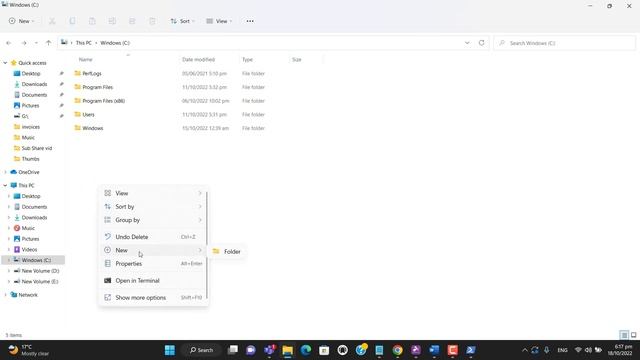Sort by the Size column header
The image size is (640, 360).
(297, 60)
